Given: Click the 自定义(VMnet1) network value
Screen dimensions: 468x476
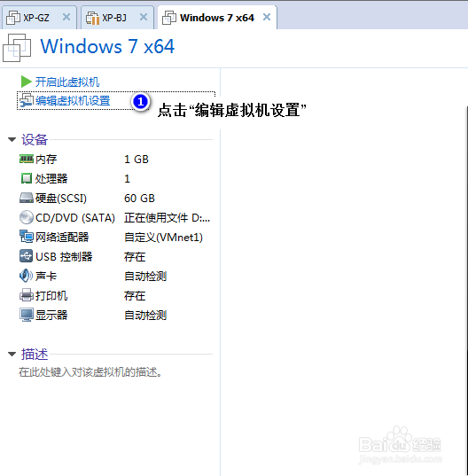Looking at the screenshot, I should tap(164, 237).
